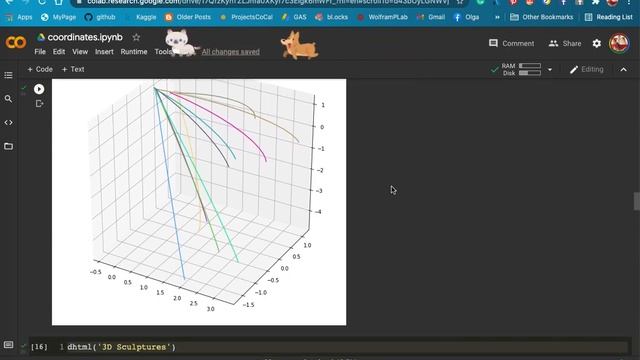Viewport: 640px width, 360px height.
Task: Open the Tools menu
Action: click(163, 52)
